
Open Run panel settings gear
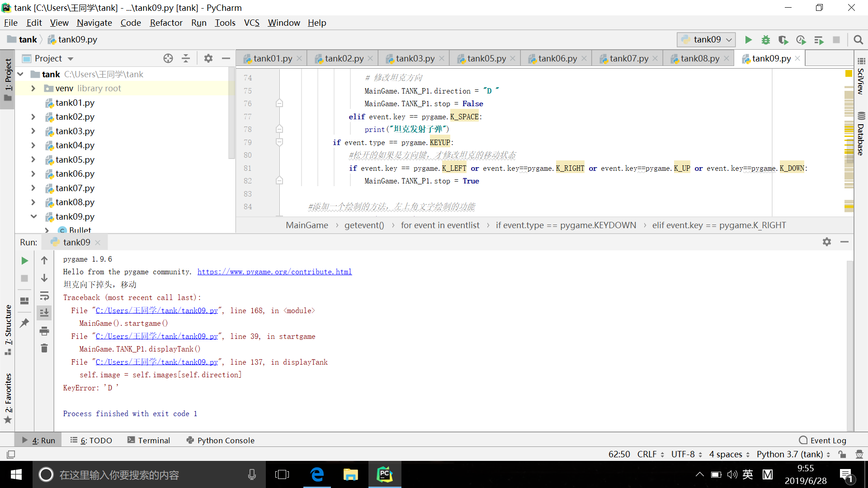tap(827, 242)
